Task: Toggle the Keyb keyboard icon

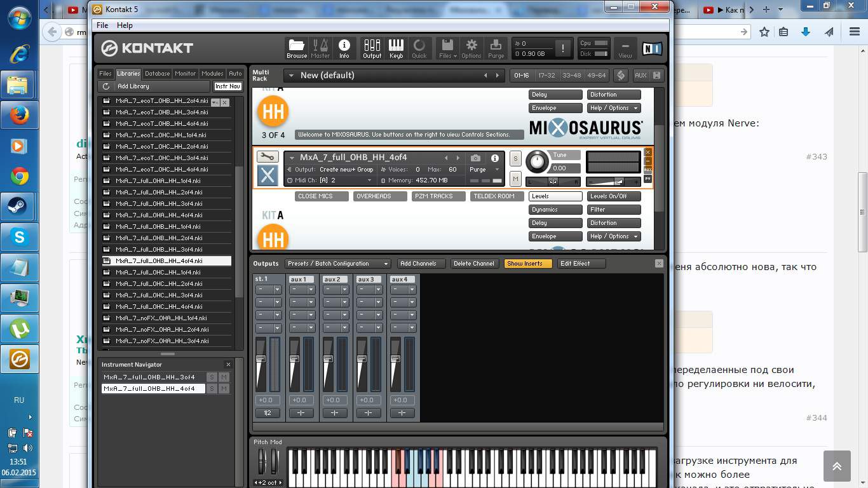Action: [x=396, y=48]
